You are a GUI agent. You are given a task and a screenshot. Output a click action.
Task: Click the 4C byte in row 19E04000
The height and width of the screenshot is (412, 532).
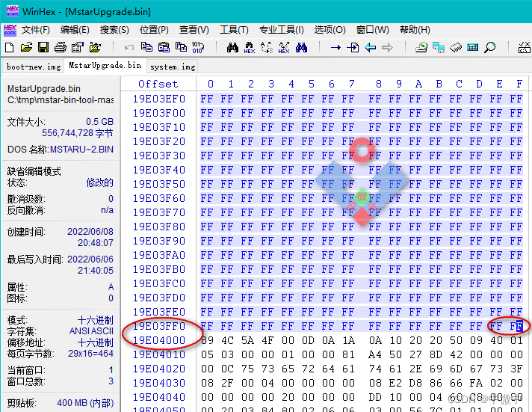[227, 340]
